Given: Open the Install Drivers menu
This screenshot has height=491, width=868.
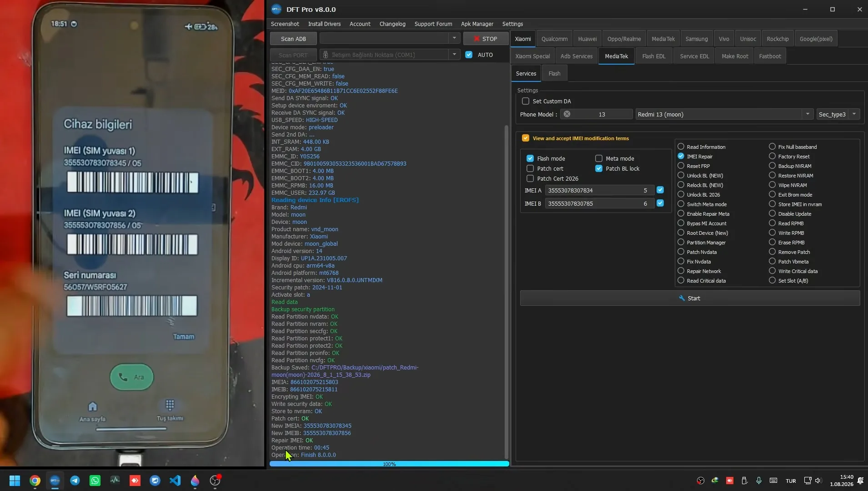Looking at the screenshot, I should pos(324,24).
